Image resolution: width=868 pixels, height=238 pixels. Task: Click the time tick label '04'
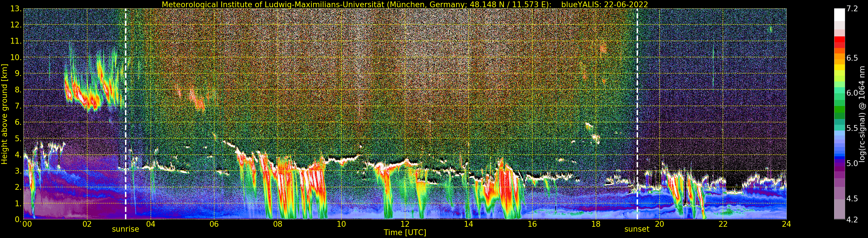pyautogui.click(x=151, y=224)
